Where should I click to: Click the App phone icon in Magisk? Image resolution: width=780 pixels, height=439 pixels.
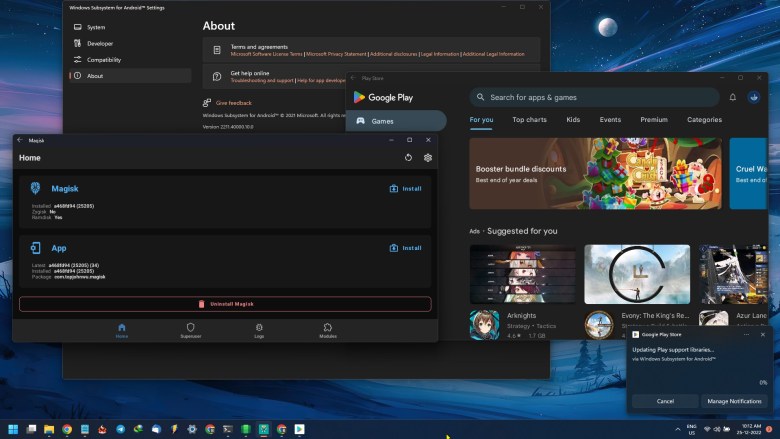point(35,248)
